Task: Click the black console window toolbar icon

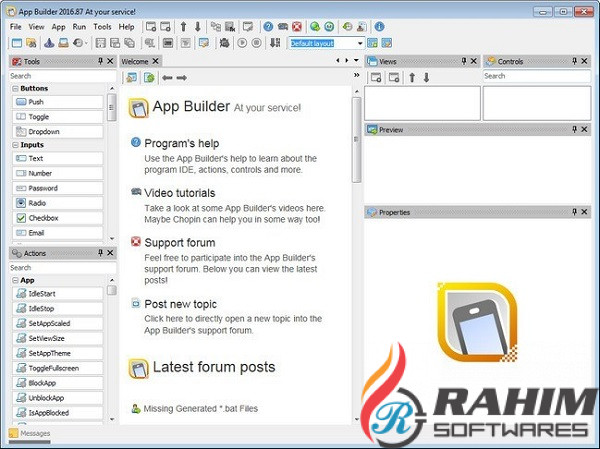Action: tap(168, 43)
